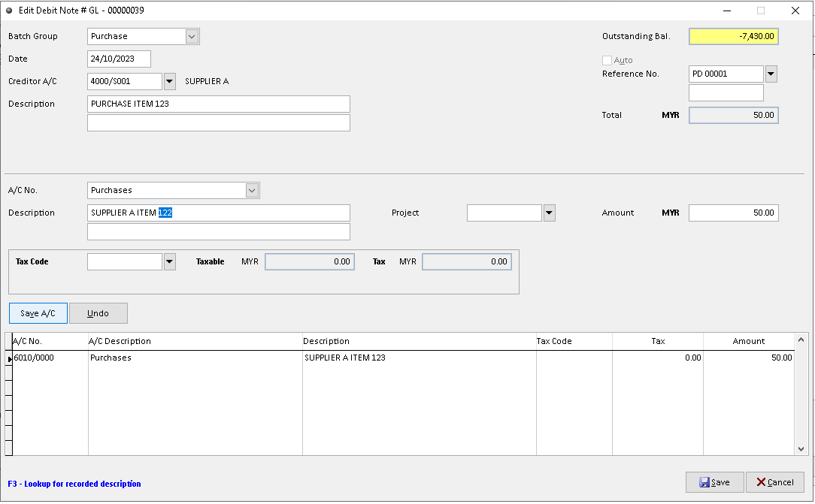This screenshot has height=504, width=815.
Task: Open the A/C No. Purchases dropdown
Action: (252, 191)
